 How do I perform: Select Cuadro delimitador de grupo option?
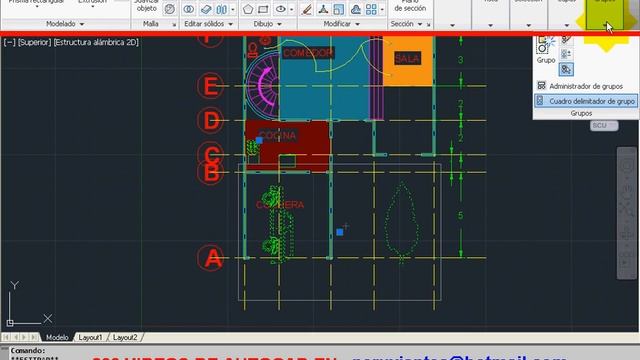(586, 101)
